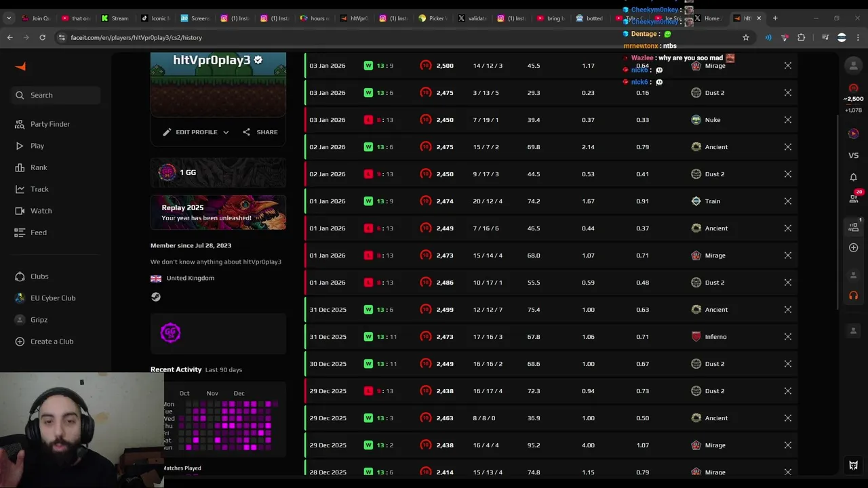Switch to the Home X tab
This screenshot has height=488, width=868.
coord(707,18)
